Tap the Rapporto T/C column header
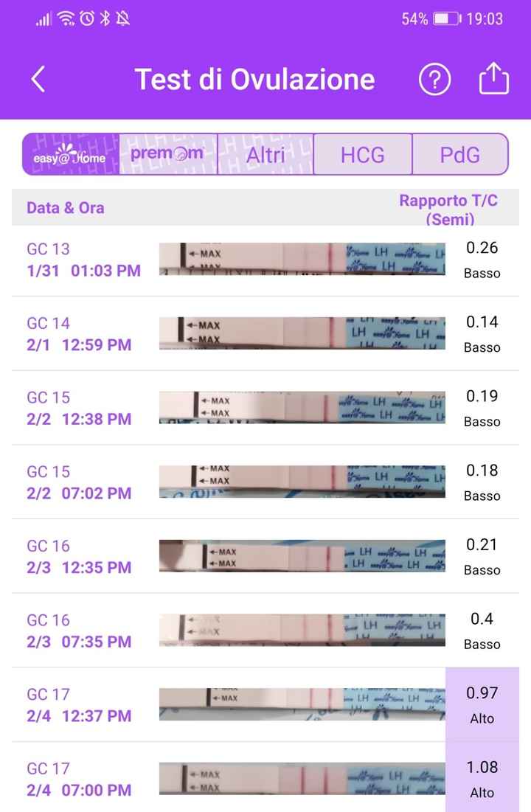The image size is (531, 812). click(448, 209)
